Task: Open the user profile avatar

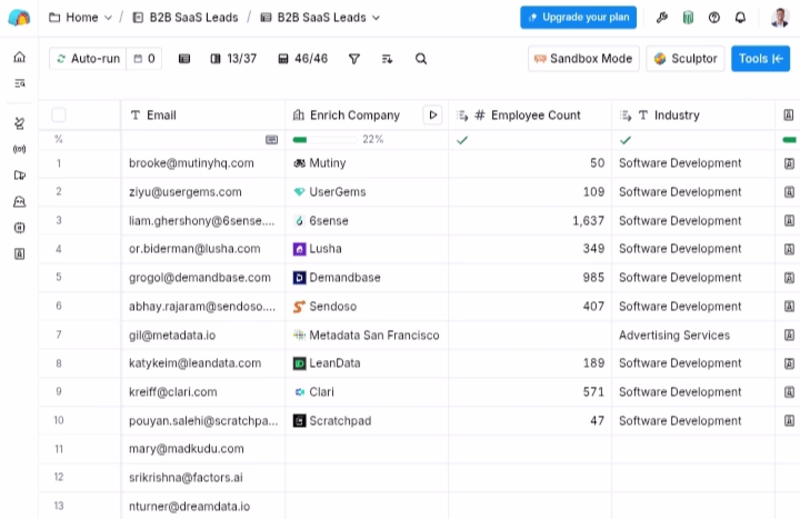Action: (x=780, y=18)
